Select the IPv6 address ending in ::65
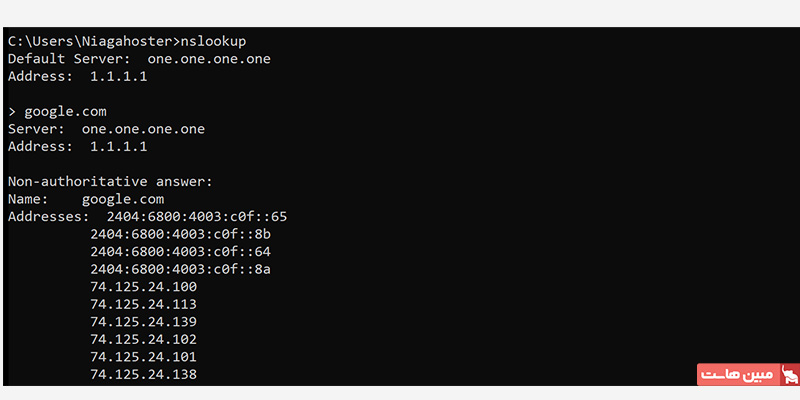 click(x=197, y=217)
